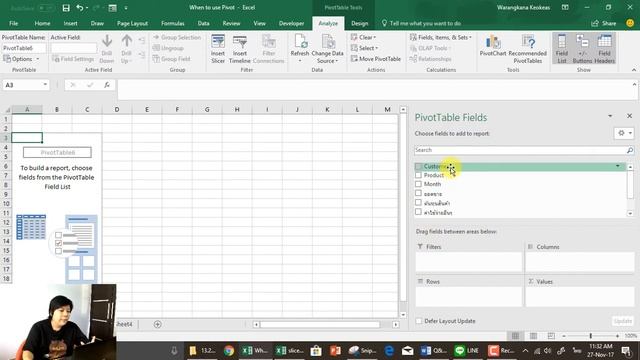The width and height of the screenshot is (640, 360).
Task: Open the PivotTable Options dropdown
Action: (x=21, y=59)
